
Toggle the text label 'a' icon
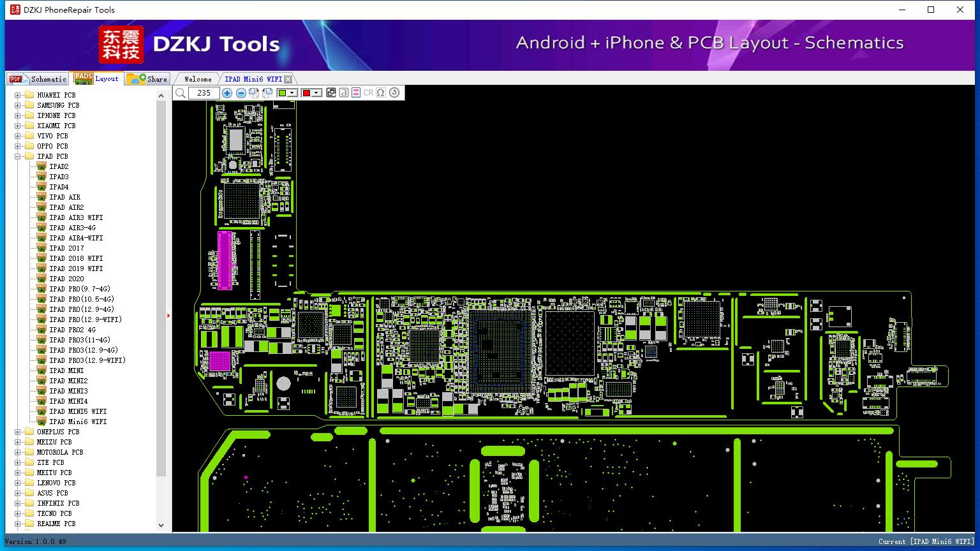coord(343,93)
